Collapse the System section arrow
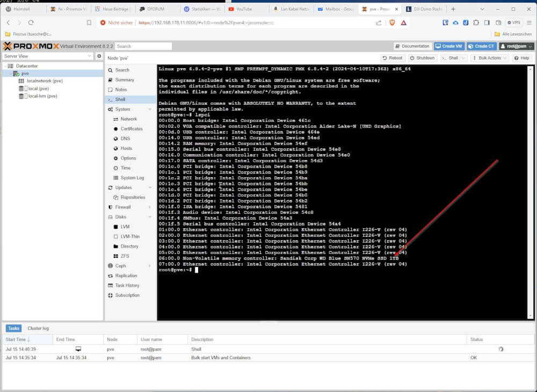 (x=150, y=109)
